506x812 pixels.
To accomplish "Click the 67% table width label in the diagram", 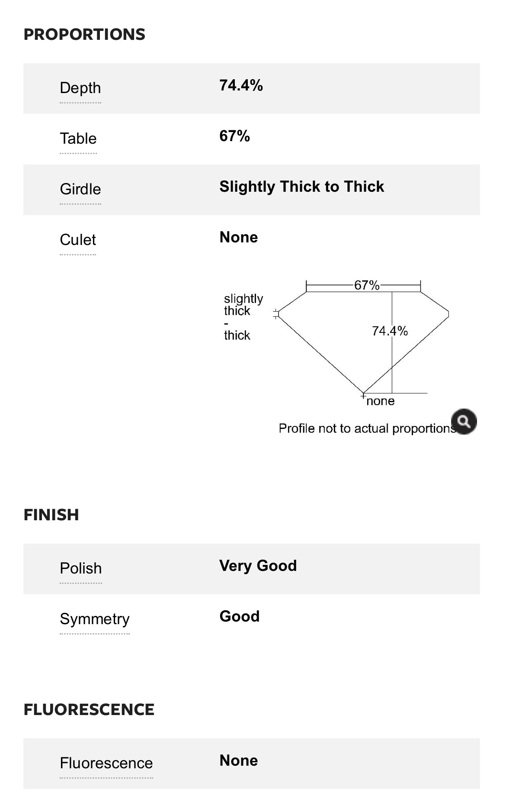I will point(367,285).
